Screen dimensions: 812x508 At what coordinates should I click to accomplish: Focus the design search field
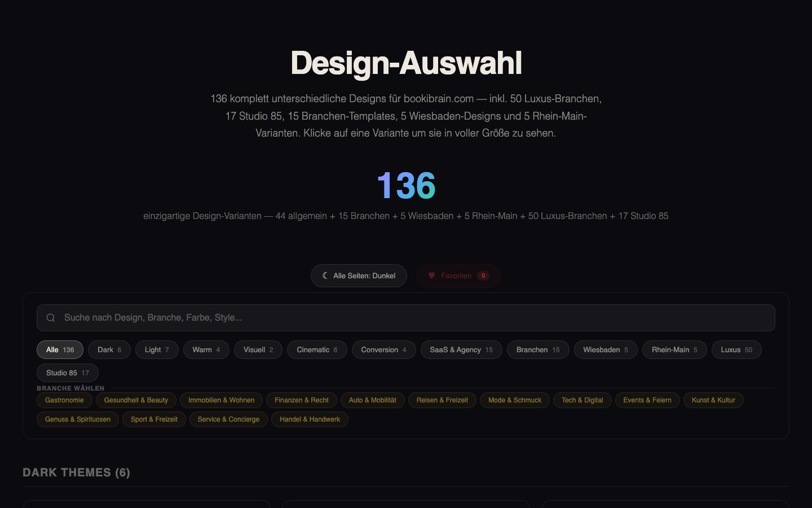click(406, 318)
